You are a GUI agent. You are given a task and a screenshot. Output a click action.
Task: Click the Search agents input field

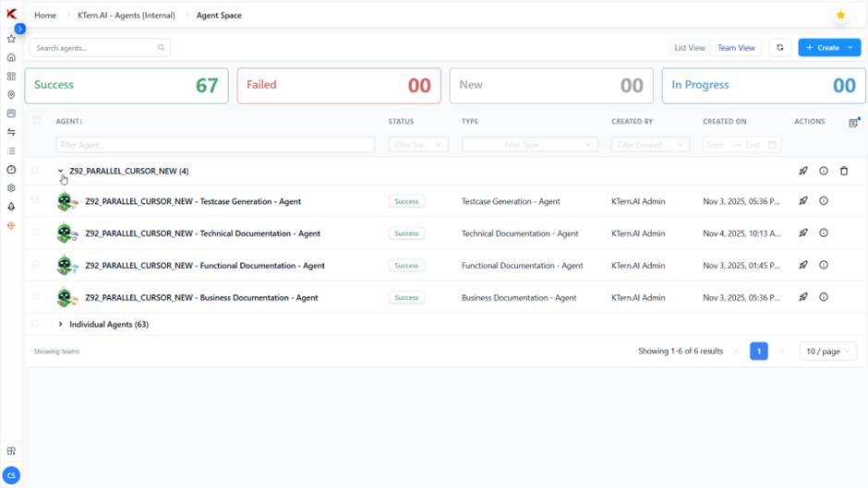coord(96,48)
